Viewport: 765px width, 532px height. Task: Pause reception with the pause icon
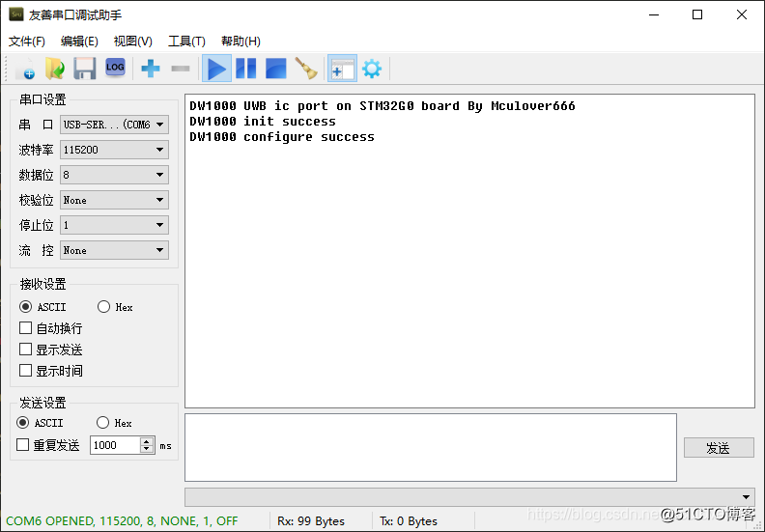click(x=246, y=69)
